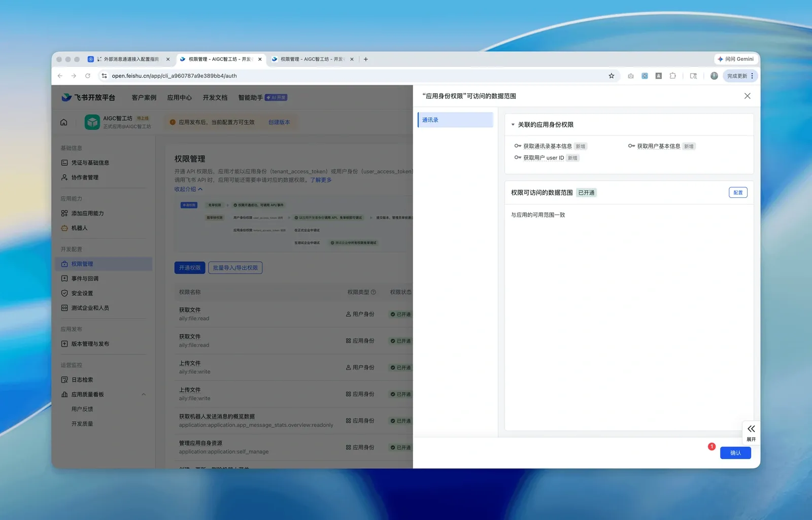Collapse the 关联的应用身份权限 section
812x520 pixels.
tap(513, 125)
